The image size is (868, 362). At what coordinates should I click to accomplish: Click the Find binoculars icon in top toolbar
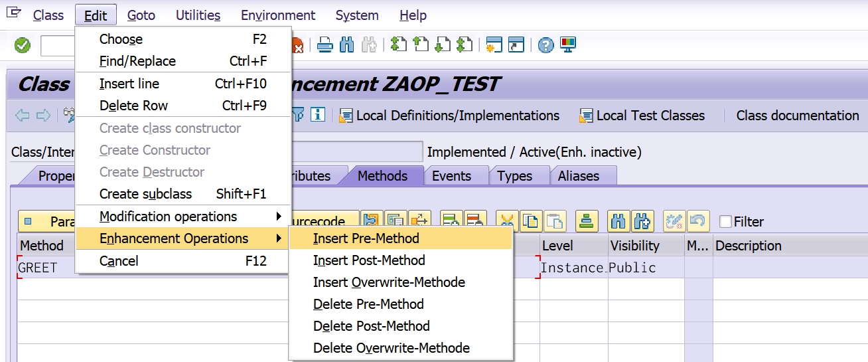coord(346,45)
